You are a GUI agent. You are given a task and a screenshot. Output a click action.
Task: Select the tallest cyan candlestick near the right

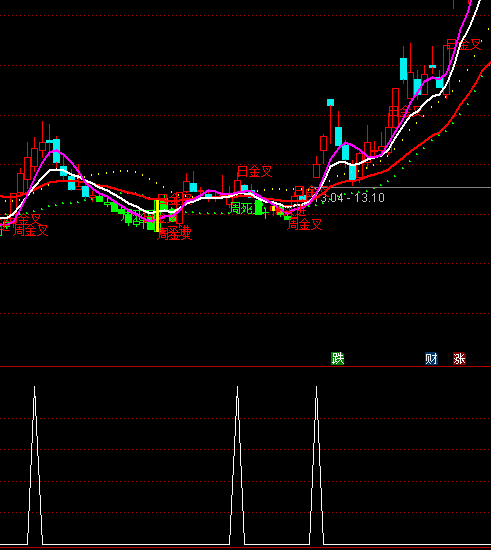[x=404, y=69]
